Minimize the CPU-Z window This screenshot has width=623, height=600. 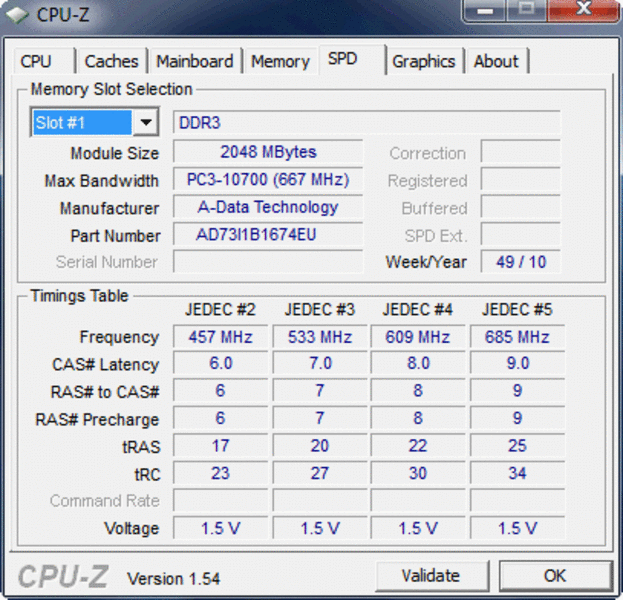pos(485,10)
